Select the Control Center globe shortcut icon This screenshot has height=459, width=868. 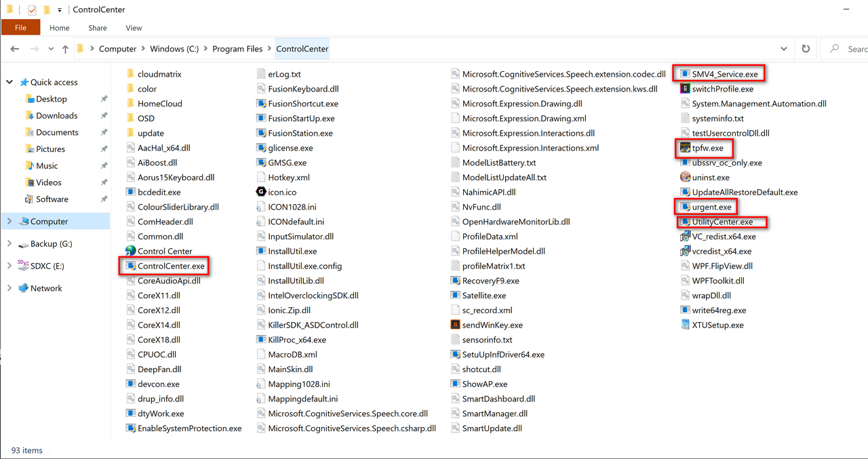(131, 251)
